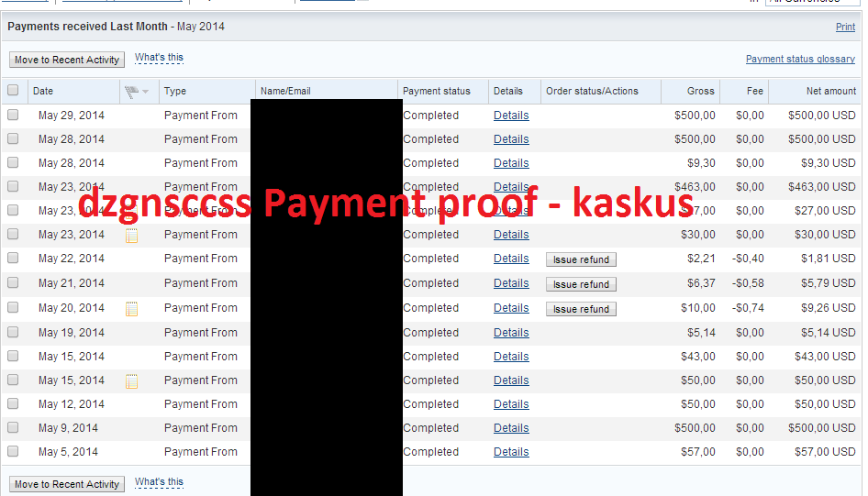
Task: Select checkbox for May 15 $50,00 payment
Action: click(x=13, y=380)
